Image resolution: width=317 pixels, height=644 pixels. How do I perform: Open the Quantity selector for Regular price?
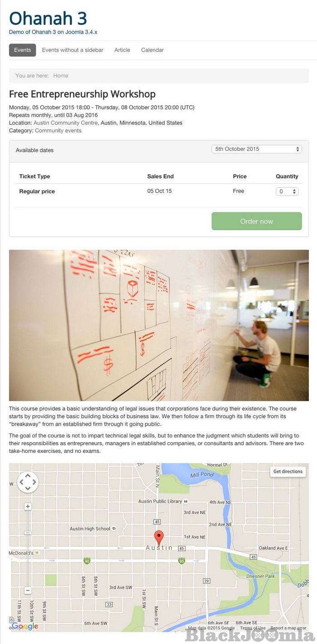pos(287,192)
